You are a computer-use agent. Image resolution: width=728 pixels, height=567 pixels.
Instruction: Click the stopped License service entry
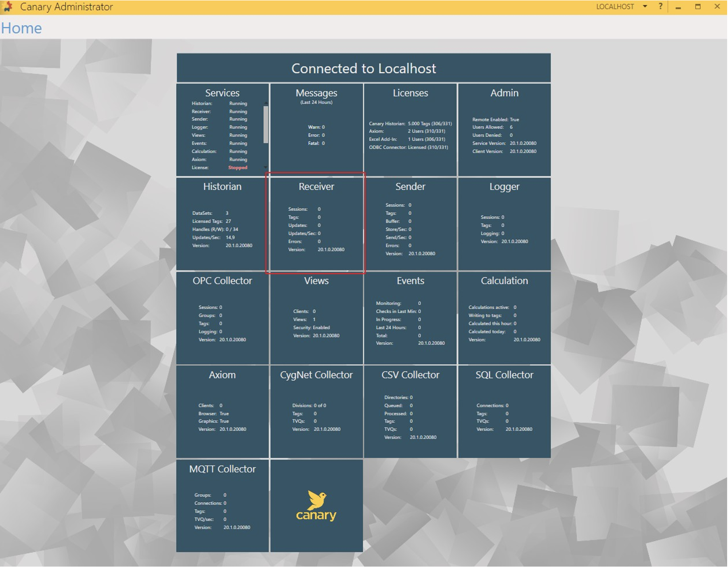click(x=237, y=168)
